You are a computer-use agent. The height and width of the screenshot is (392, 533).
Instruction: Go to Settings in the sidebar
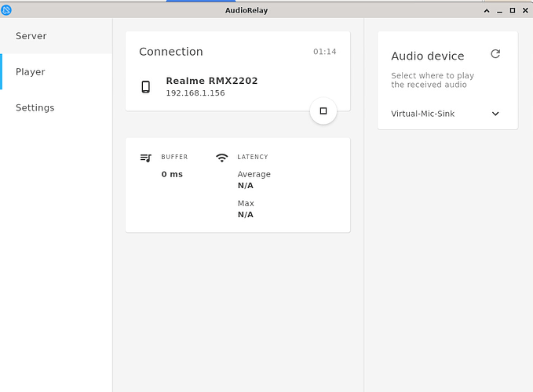click(x=56, y=107)
